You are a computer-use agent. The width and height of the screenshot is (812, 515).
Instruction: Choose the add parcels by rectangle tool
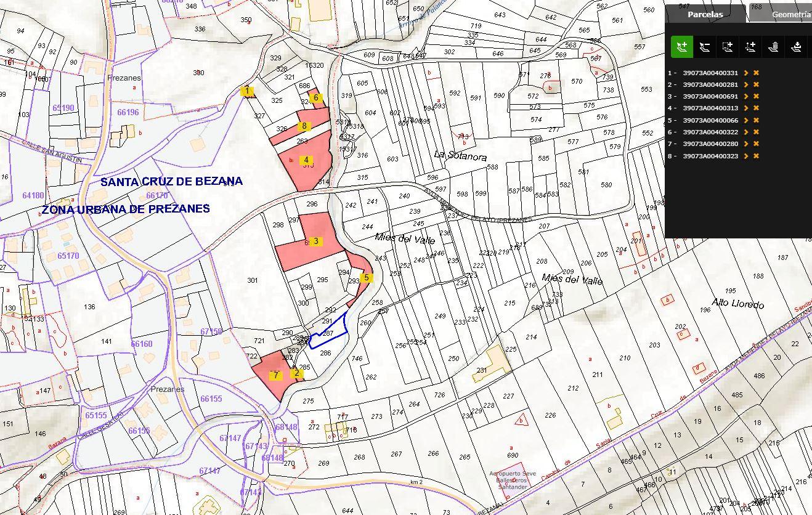pos(728,46)
